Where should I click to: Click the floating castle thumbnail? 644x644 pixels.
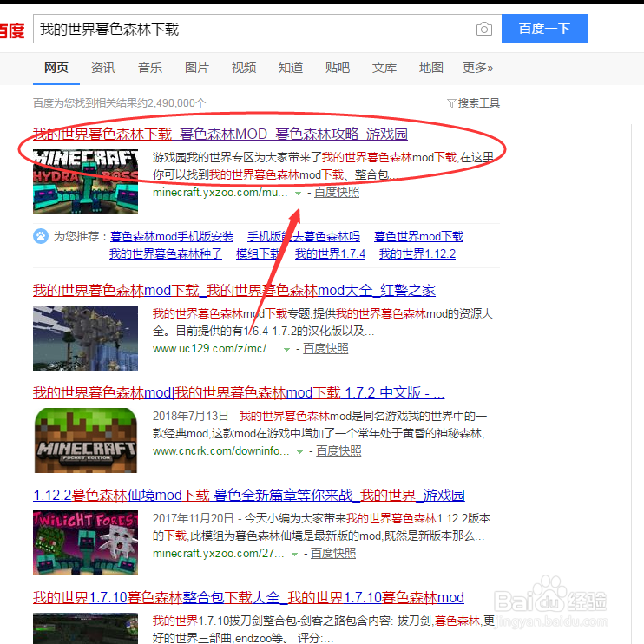[85, 338]
